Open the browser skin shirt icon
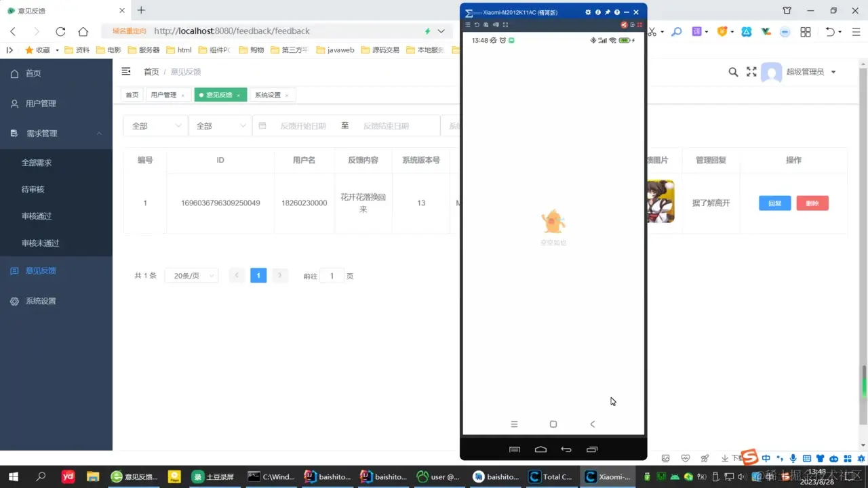 tap(787, 10)
